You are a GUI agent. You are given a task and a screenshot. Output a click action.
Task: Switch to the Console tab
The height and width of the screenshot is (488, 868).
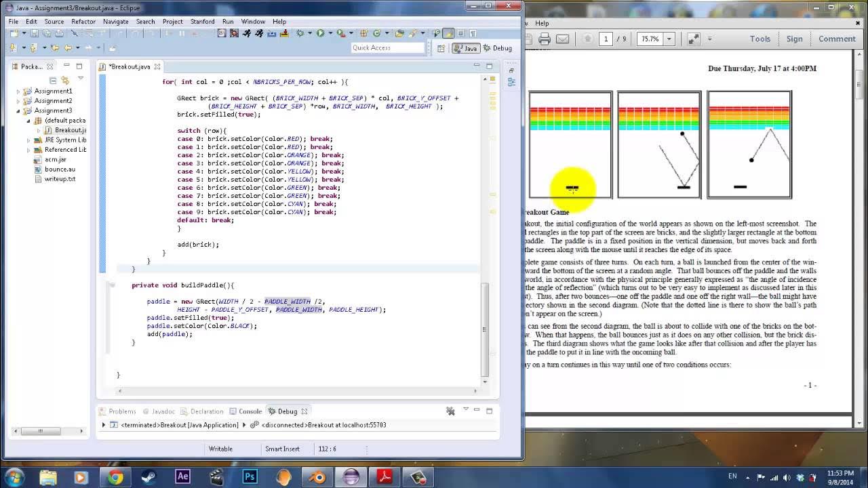(245, 411)
